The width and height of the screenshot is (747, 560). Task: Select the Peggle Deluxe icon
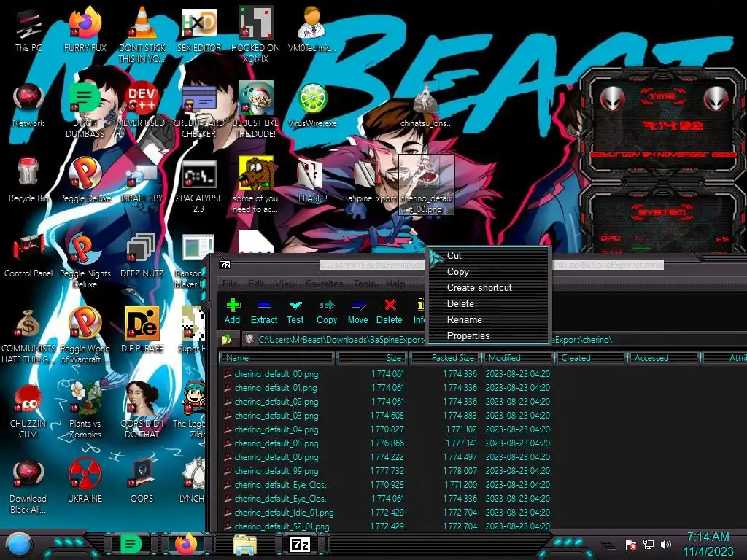click(85, 180)
